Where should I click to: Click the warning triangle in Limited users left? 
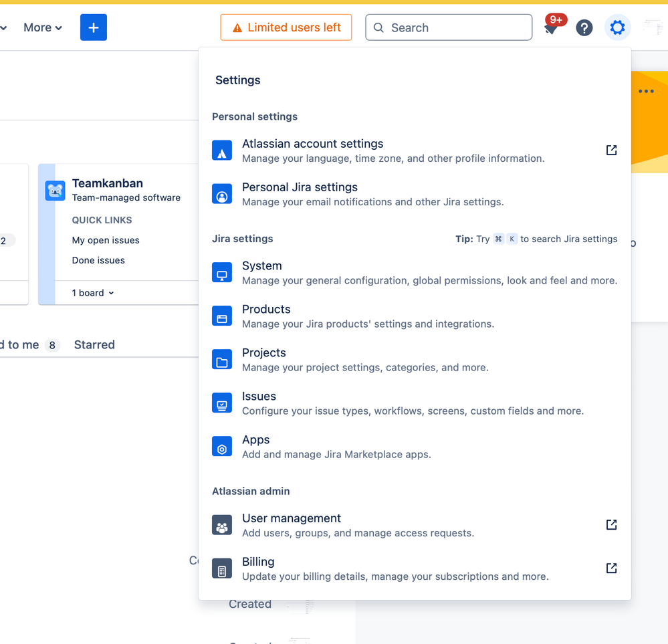237,28
